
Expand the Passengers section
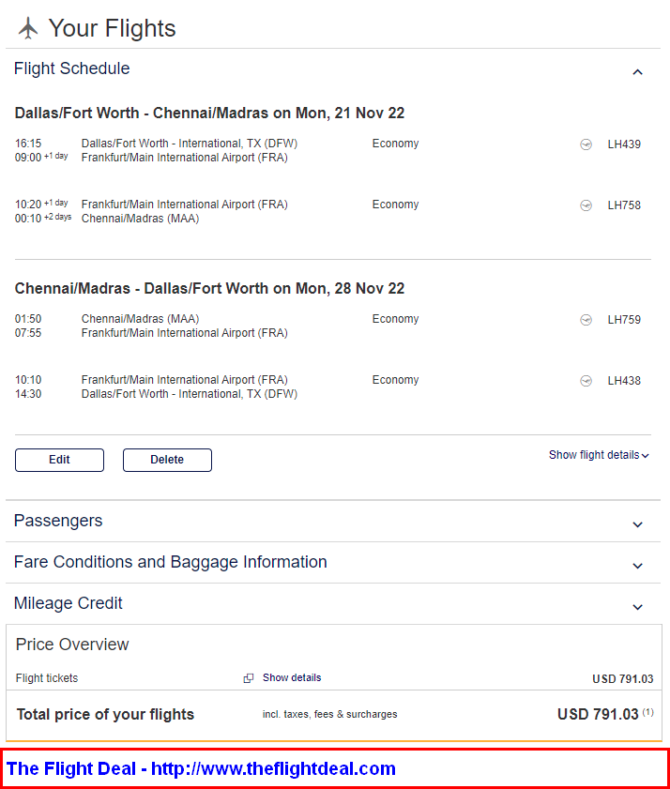[637, 525]
